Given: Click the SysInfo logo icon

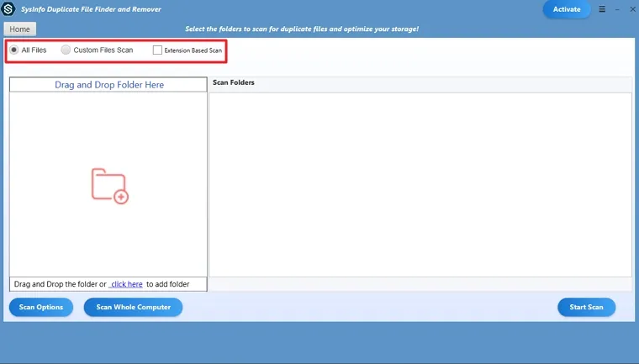Looking at the screenshot, I should (8, 8).
